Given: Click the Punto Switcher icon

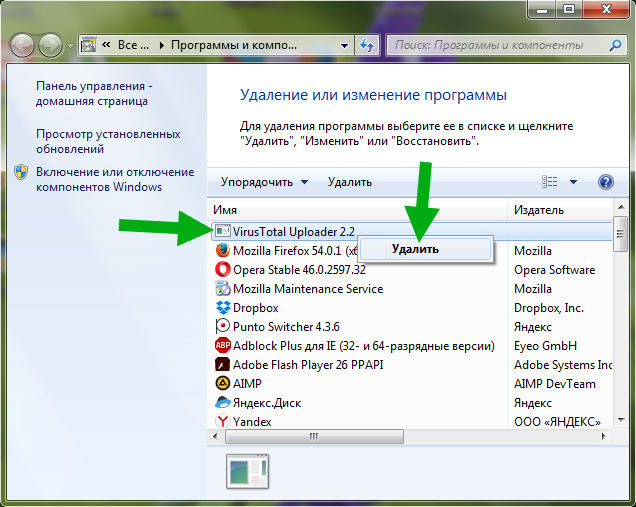Looking at the screenshot, I should [x=222, y=326].
